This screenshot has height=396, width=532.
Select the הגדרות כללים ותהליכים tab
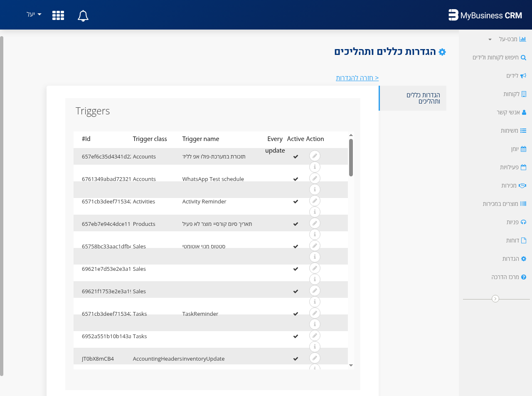click(423, 98)
